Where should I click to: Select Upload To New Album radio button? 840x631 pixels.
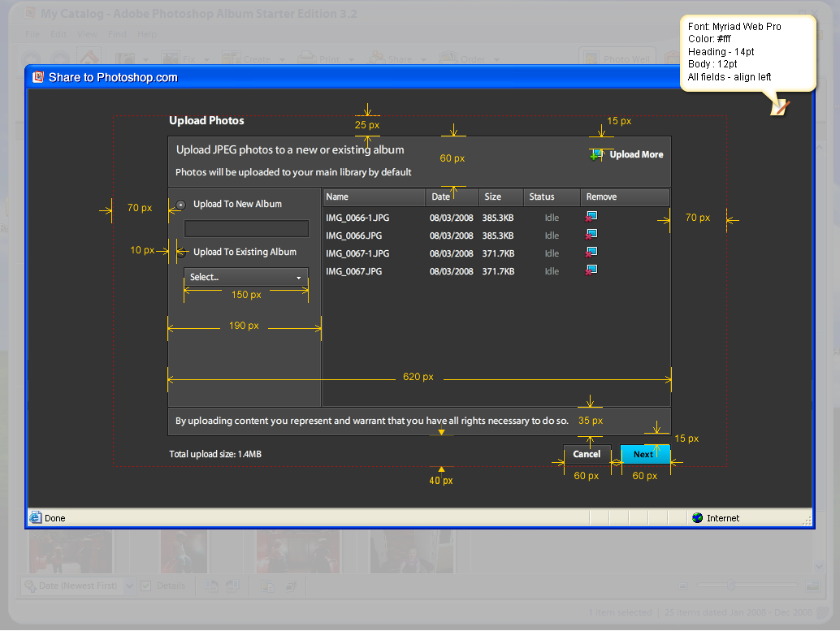[181, 205]
